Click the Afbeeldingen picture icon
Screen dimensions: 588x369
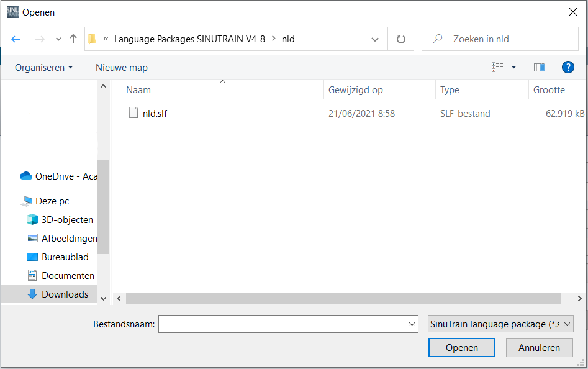coord(32,238)
